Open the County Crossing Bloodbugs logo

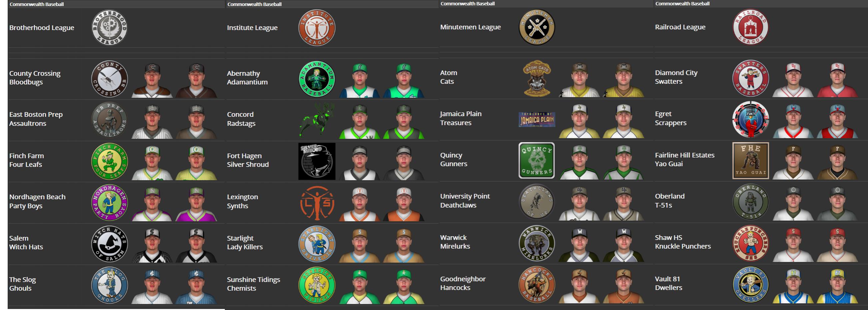(x=110, y=79)
